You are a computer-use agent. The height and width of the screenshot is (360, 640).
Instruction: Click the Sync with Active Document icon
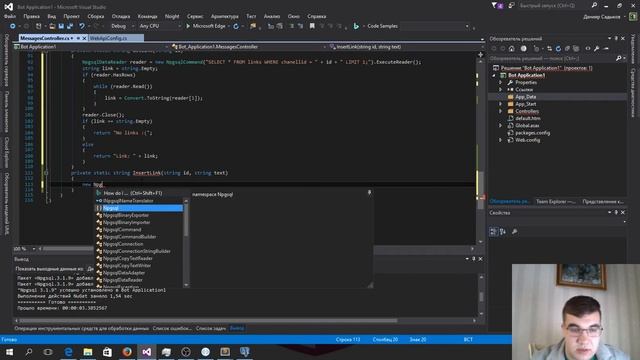click(x=549, y=49)
